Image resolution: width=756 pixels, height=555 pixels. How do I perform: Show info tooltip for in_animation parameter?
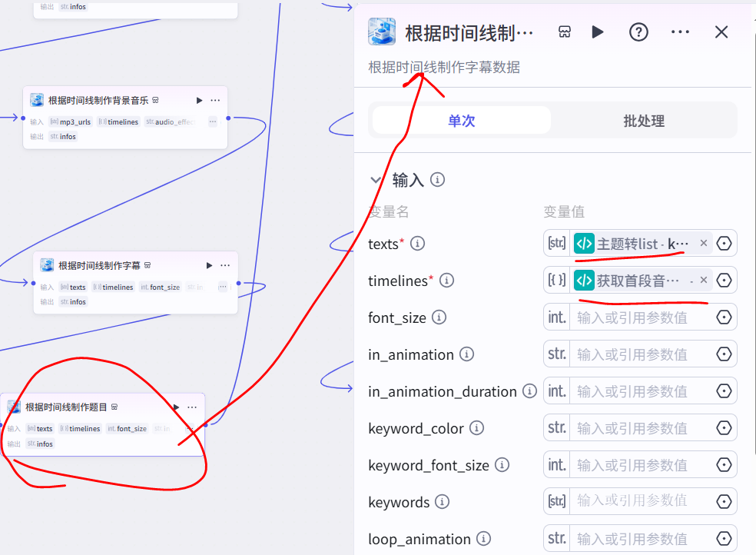tap(466, 354)
